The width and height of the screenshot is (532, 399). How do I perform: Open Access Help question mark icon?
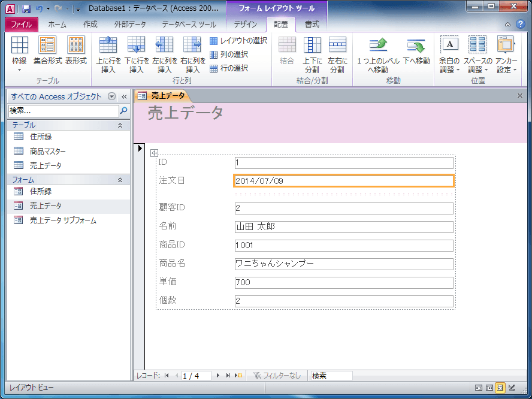pyautogui.click(x=520, y=24)
